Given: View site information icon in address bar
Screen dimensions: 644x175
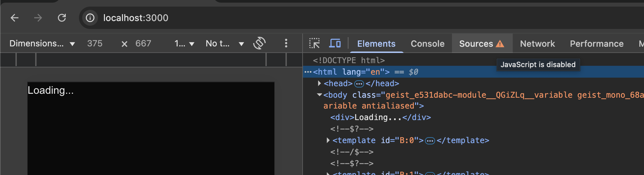Looking at the screenshot, I should pos(90,18).
